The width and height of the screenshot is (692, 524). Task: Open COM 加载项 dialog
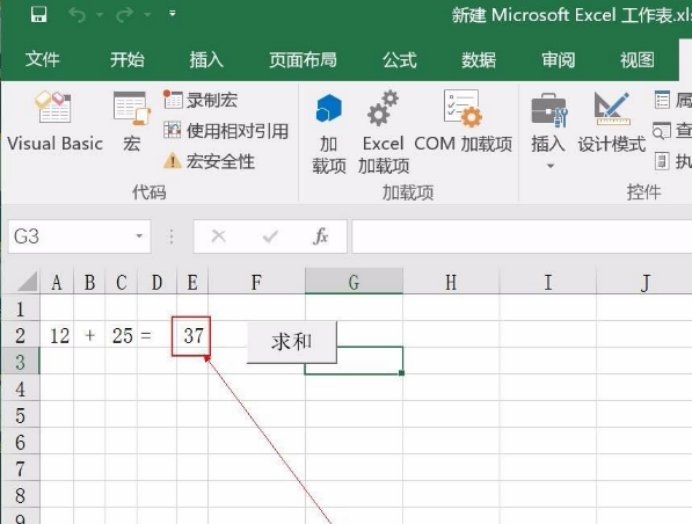463,121
